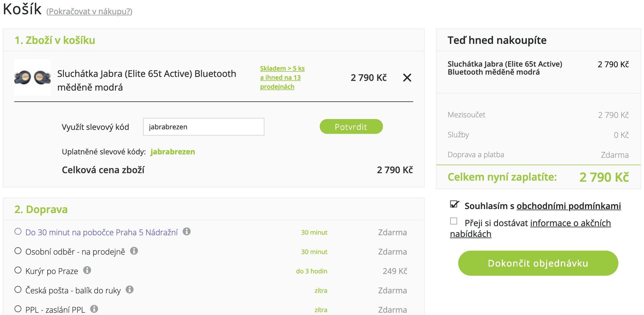This screenshot has width=644, height=315.
Task: Remove the Jabra headphones from cart
Action: tap(407, 78)
